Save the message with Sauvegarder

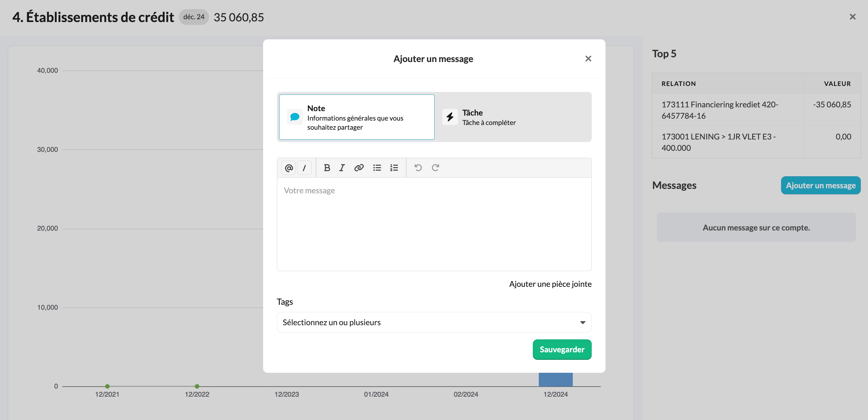click(562, 349)
